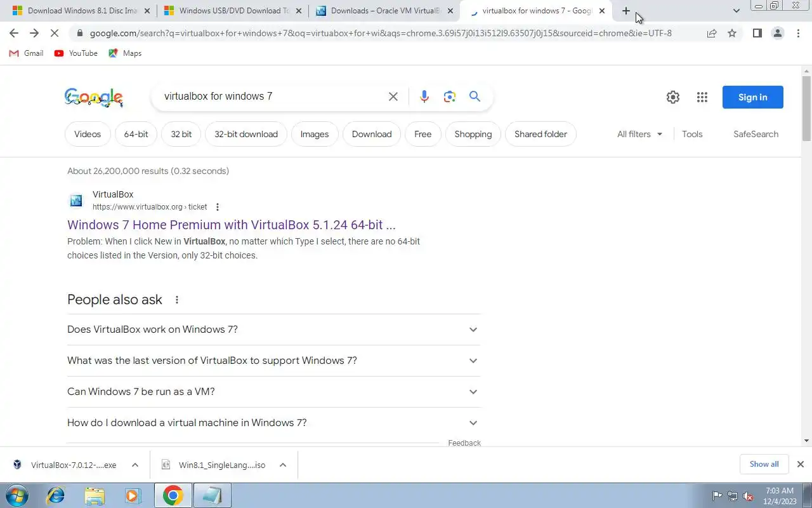
Task: Click Feedback link under questions
Action: (464, 443)
